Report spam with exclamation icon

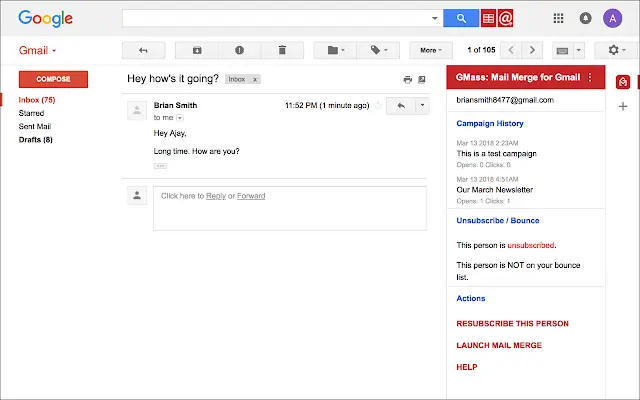239,50
